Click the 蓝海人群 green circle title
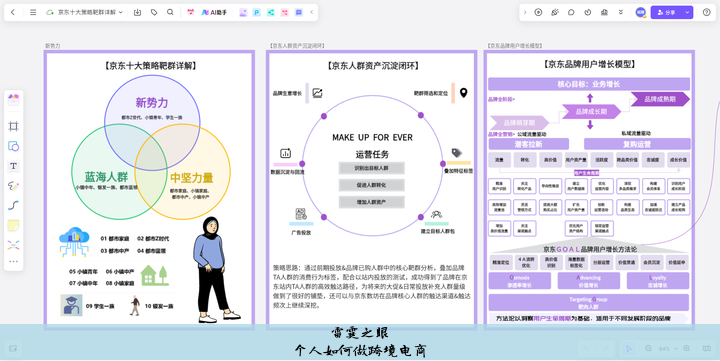Viewport: 720px width, 361px height. coord(106,177)
